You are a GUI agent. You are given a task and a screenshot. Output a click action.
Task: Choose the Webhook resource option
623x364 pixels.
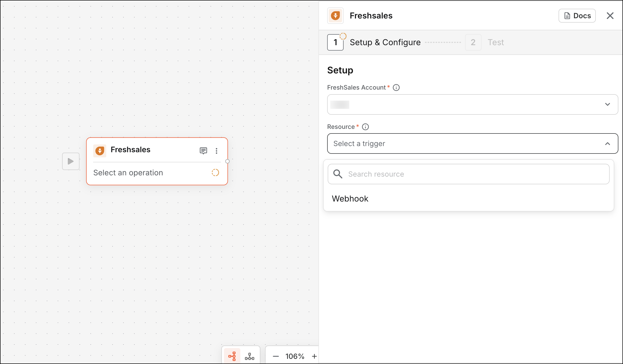(469, 199)
